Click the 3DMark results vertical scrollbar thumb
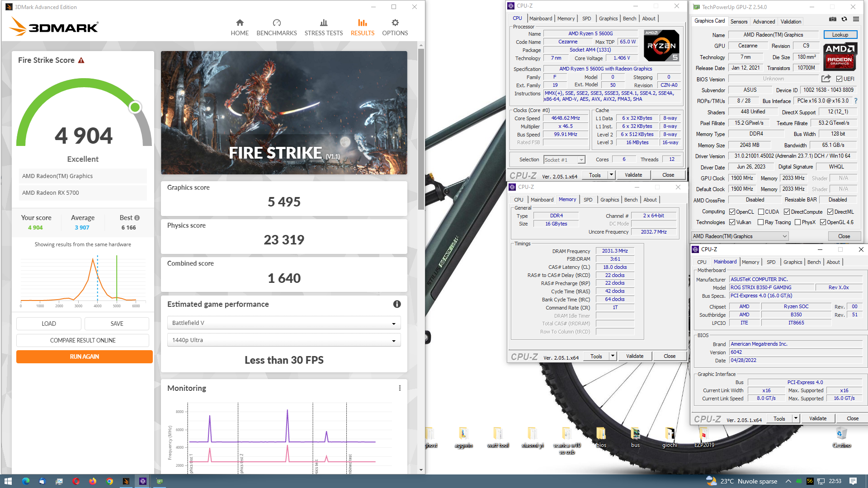Viewport: 868px width, 488px height. click(421, 129)
